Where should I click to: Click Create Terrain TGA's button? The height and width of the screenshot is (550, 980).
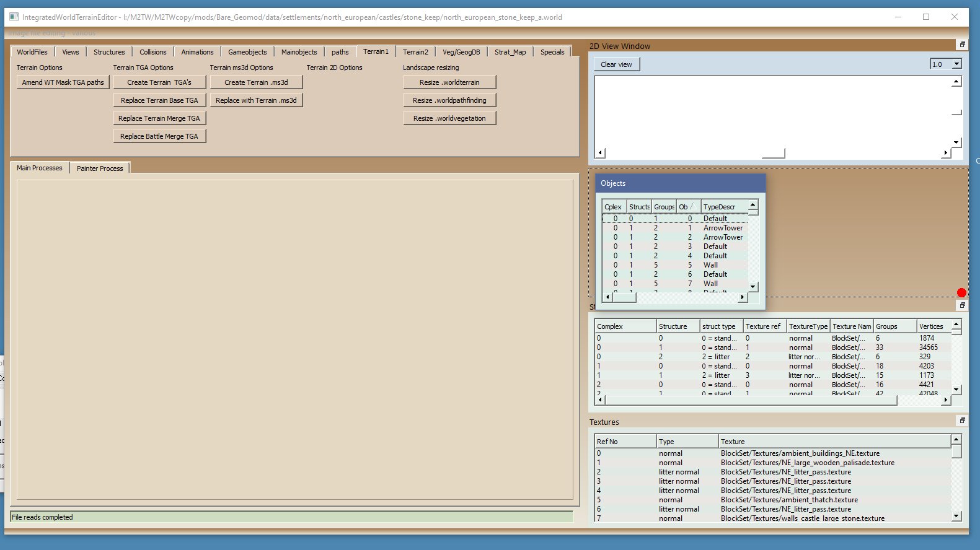(x=159, y=82)
